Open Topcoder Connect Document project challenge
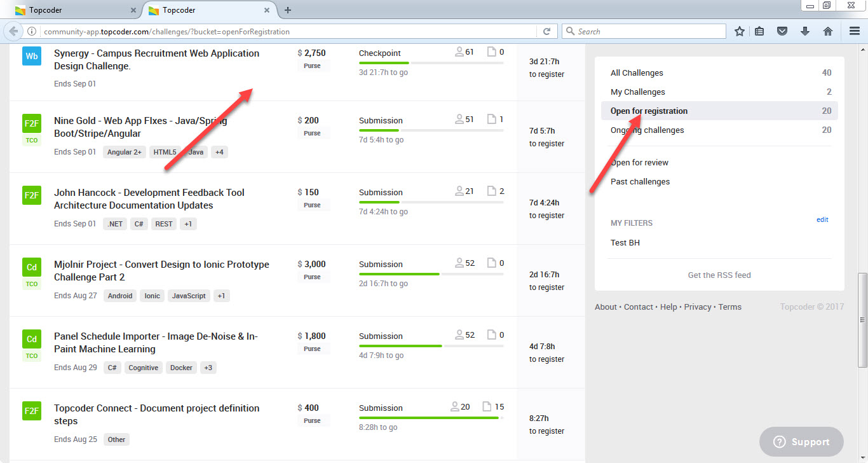Screen dimensions: 868x463 click(x=156, y=415)
